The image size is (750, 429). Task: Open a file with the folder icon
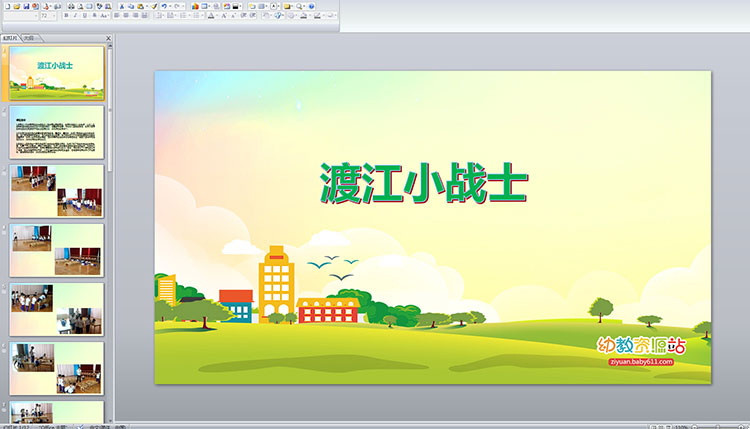point(17,6)
